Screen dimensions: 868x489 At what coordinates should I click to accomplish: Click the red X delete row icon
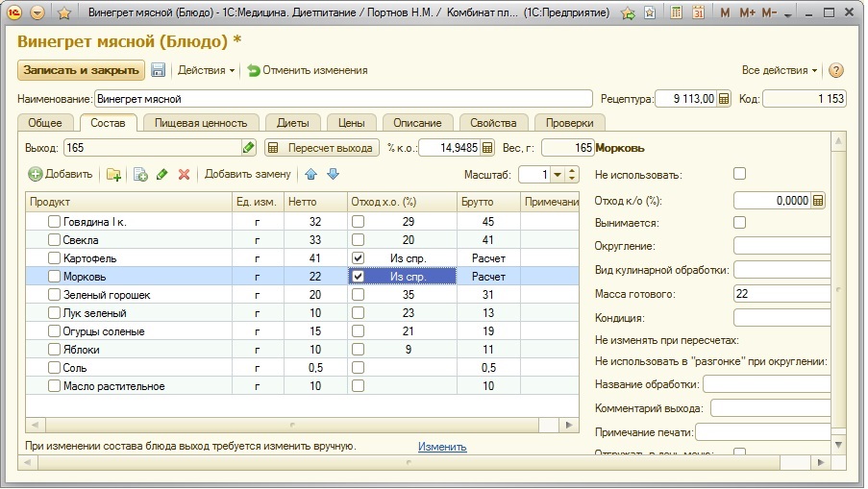pyautogui.click(x=184, y=174)
